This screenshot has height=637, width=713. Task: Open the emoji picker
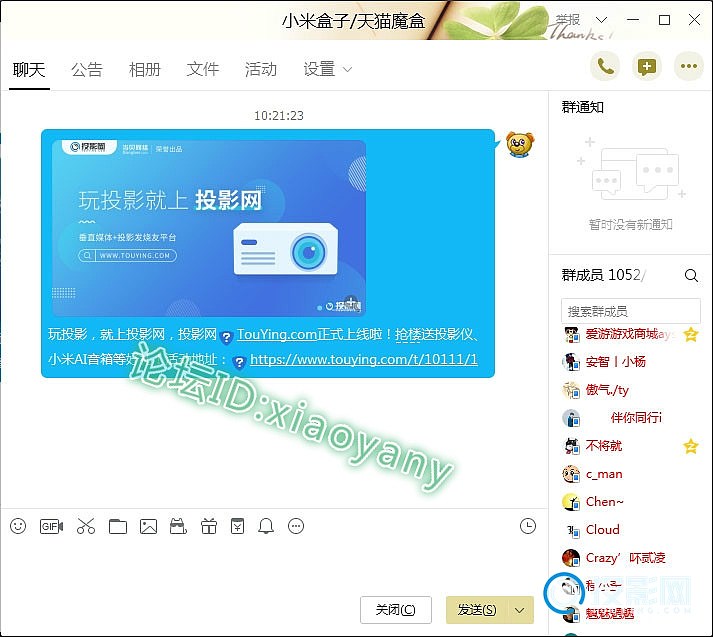coord(18,527)
